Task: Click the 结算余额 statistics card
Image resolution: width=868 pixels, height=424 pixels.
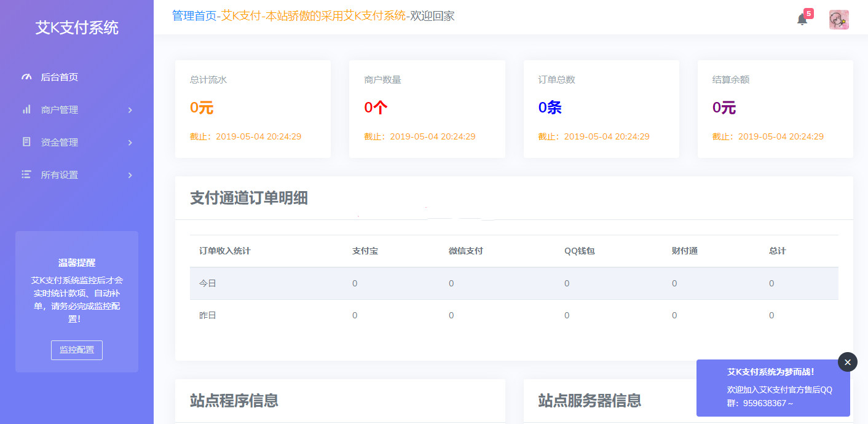Action: coord(775,108)
